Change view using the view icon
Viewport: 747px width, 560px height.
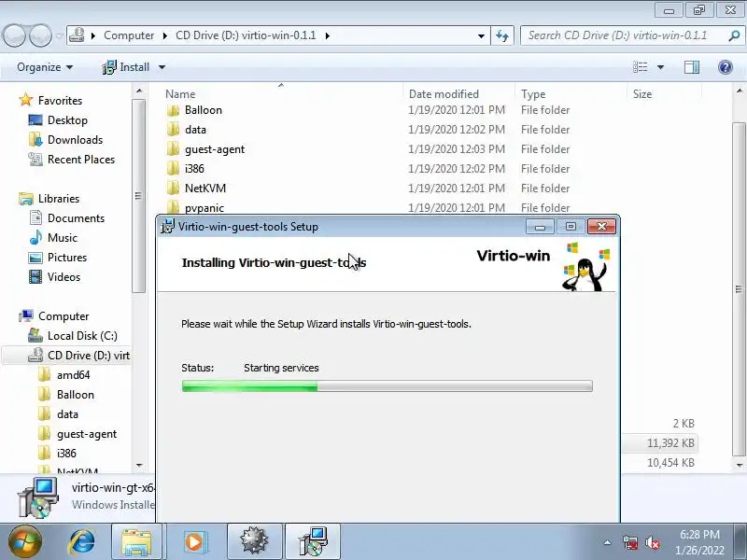coord(640,67)
